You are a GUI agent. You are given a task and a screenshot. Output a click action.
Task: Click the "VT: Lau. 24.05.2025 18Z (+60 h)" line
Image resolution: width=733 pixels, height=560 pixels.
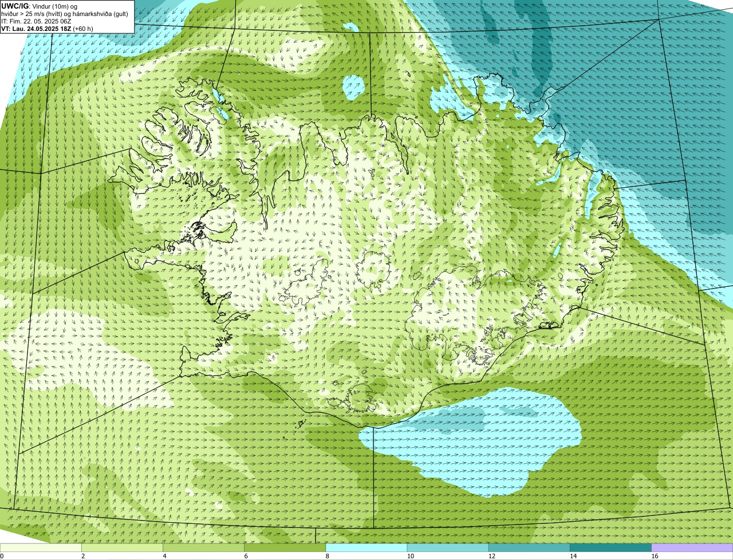pyautogui.click(x=47, y=28)
